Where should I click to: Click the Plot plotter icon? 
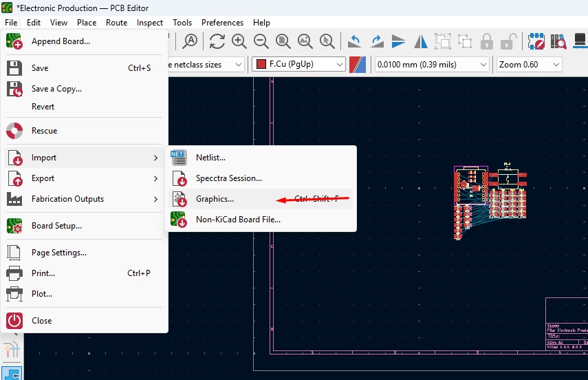(x=14, y=294)
